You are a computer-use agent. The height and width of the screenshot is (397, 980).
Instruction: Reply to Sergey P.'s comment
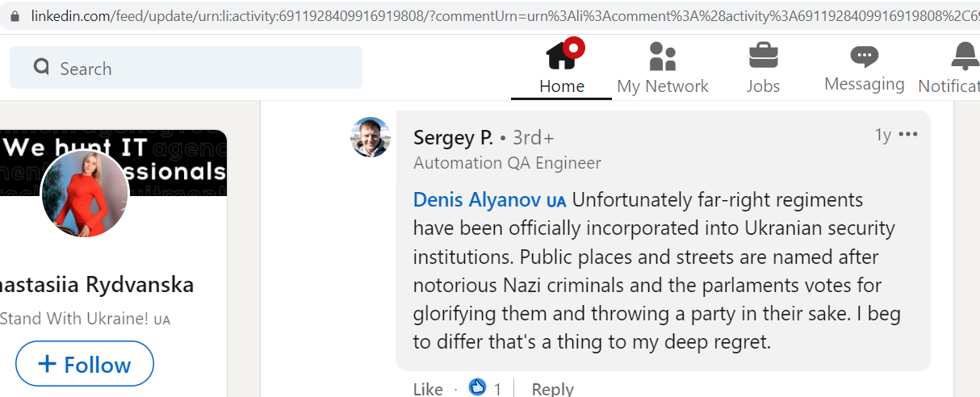[x=553, y=389]
